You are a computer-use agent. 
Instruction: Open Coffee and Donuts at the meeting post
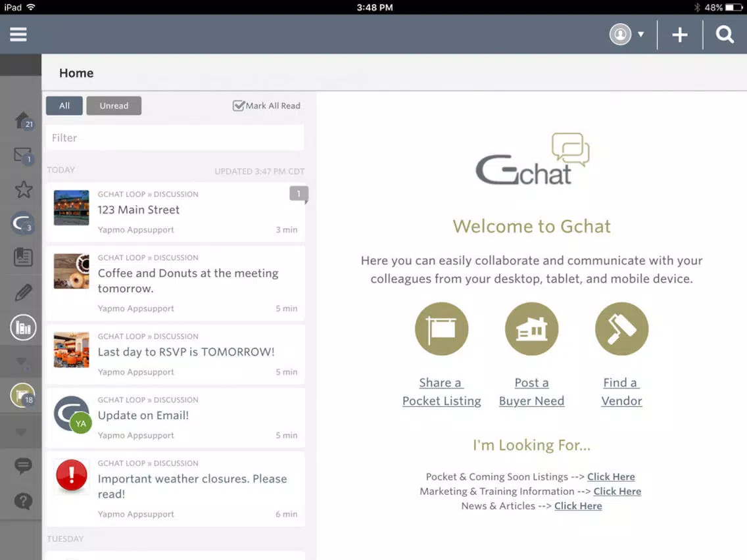[x=188, y=281]
